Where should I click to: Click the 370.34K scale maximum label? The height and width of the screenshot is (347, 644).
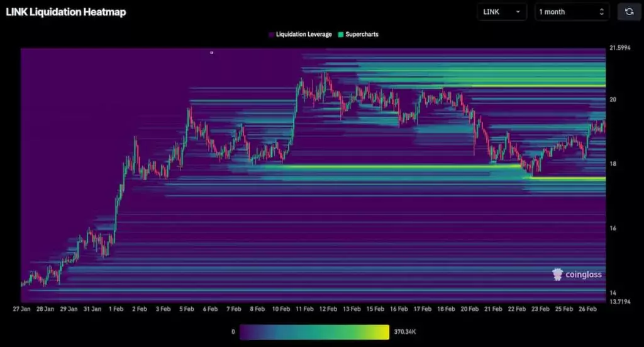(x=405, y=332)
